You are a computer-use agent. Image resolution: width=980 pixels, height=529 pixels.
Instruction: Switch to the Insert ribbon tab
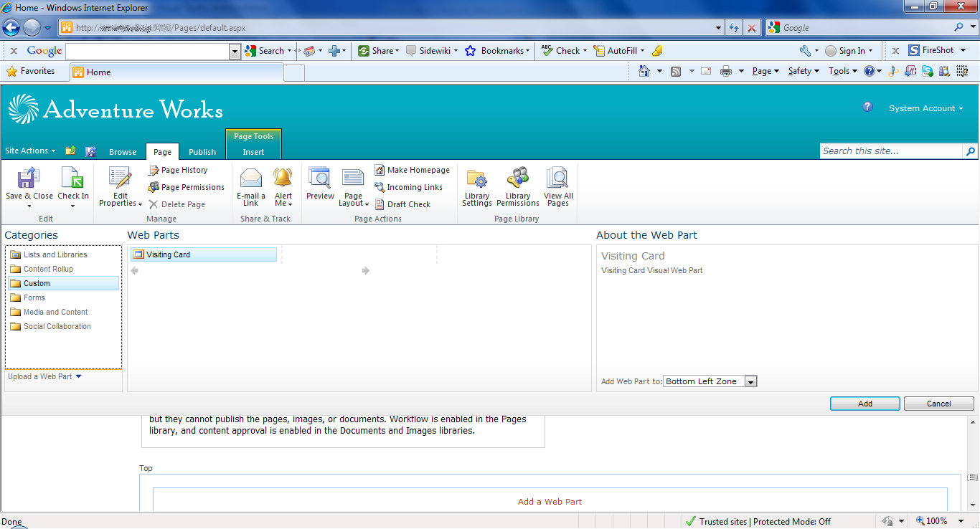[x=253, y=152]
